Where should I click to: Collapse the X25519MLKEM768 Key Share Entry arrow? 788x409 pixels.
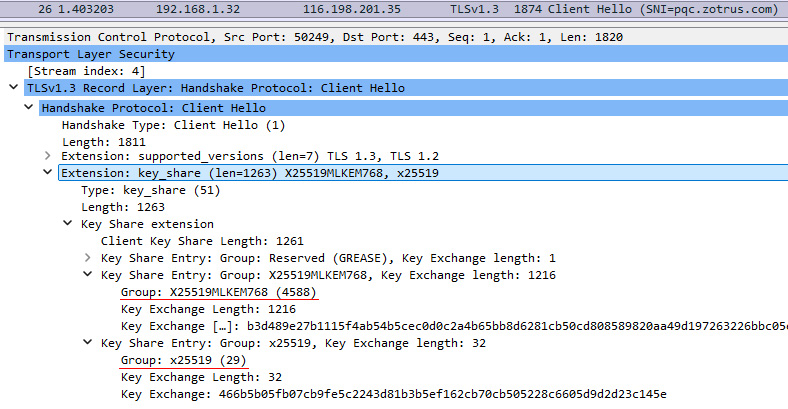tap(88, 275)
